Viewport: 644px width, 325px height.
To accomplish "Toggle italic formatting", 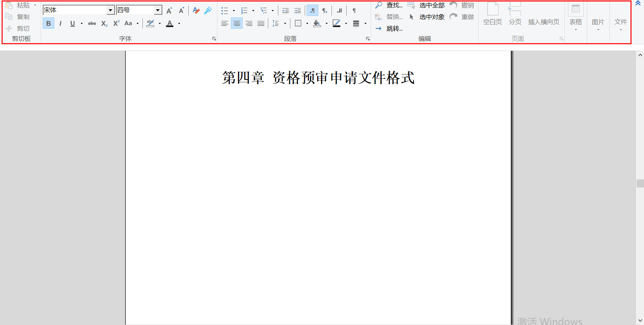I will click(61, 24).
